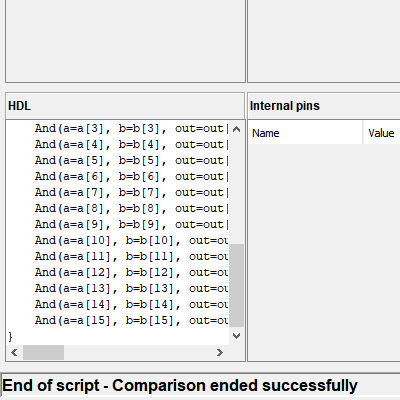This screenshot has height=400, width=400.
Task: Select the And a[9] b[9] line
Action: tap(132, 225)
